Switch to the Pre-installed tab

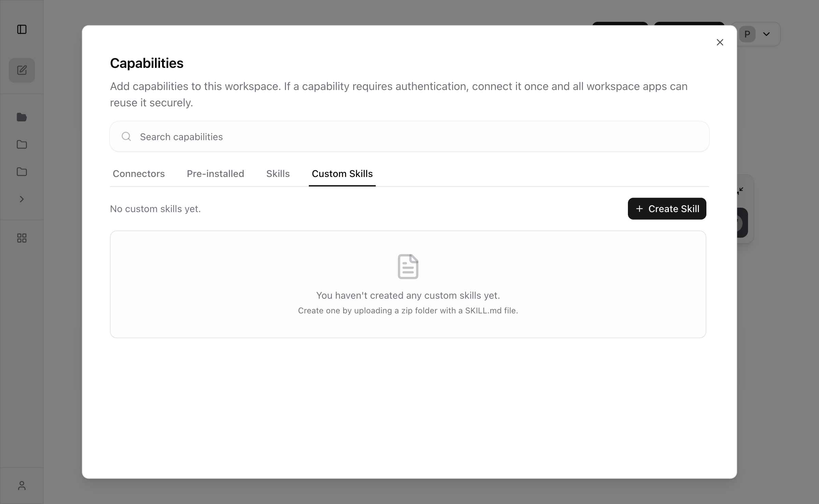(215, 174)
